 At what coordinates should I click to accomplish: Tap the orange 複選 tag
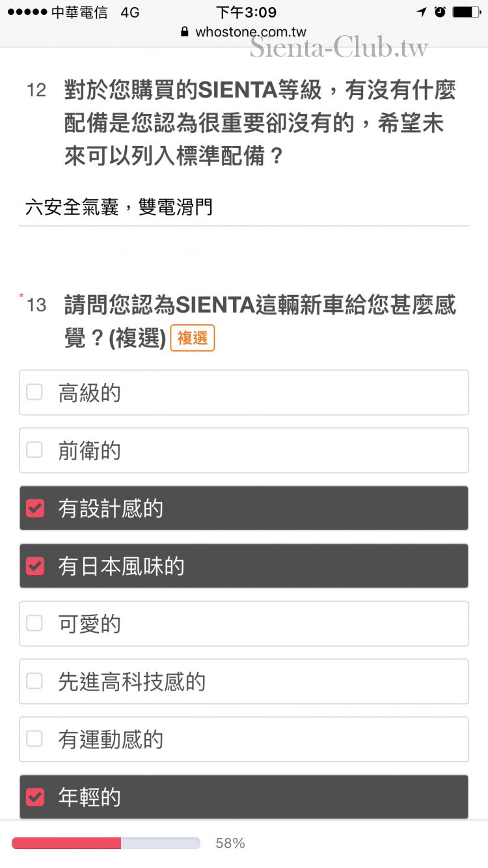pos(192,339)
